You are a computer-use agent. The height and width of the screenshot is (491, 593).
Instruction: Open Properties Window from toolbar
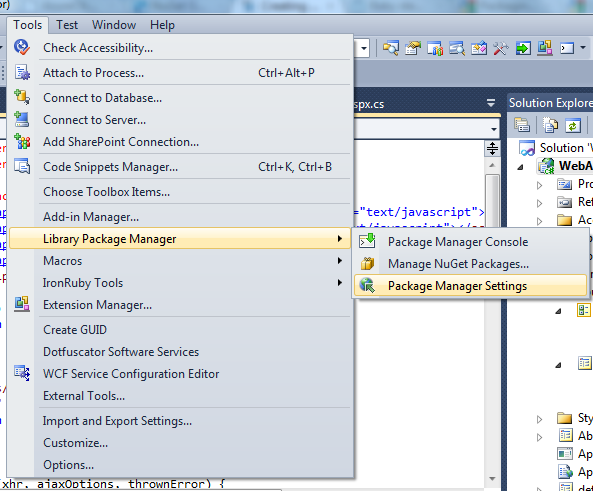pos(413,48)
